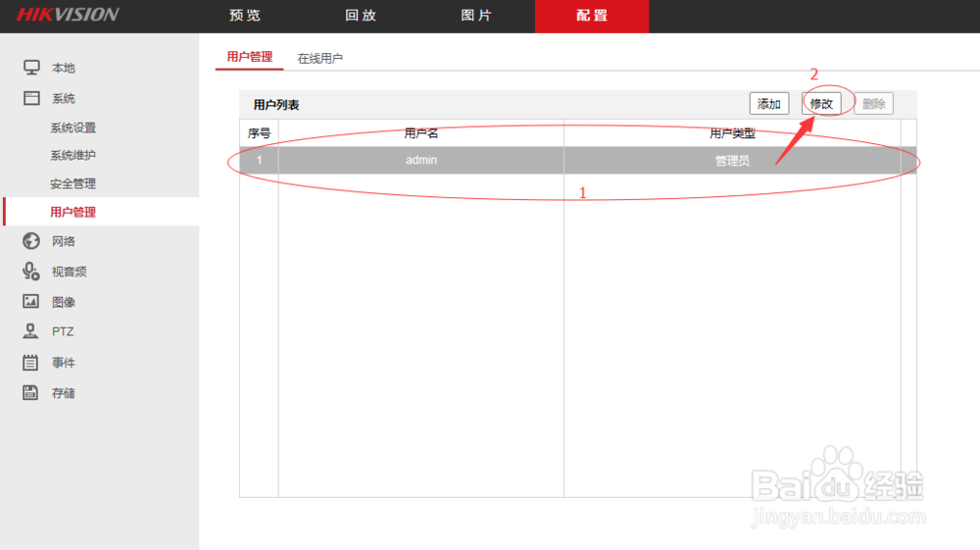Open the 预览 live view tab
The width and height of the screenshot is (980, 550).
[x=244, y=16]
